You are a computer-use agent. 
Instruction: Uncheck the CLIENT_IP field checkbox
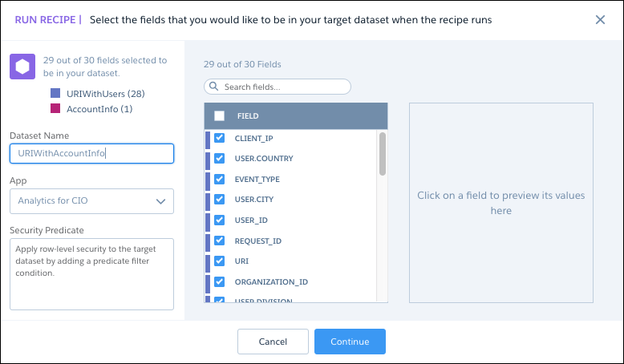[x=219, y=138]
